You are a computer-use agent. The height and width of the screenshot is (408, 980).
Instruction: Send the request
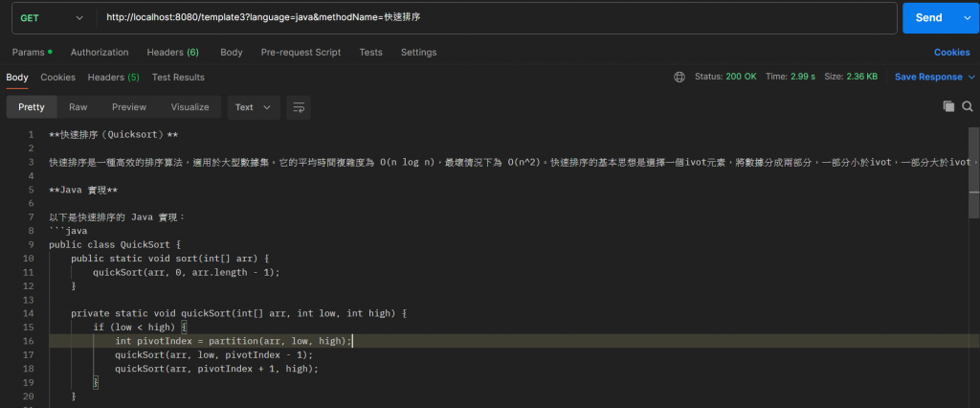click(928, 18)
